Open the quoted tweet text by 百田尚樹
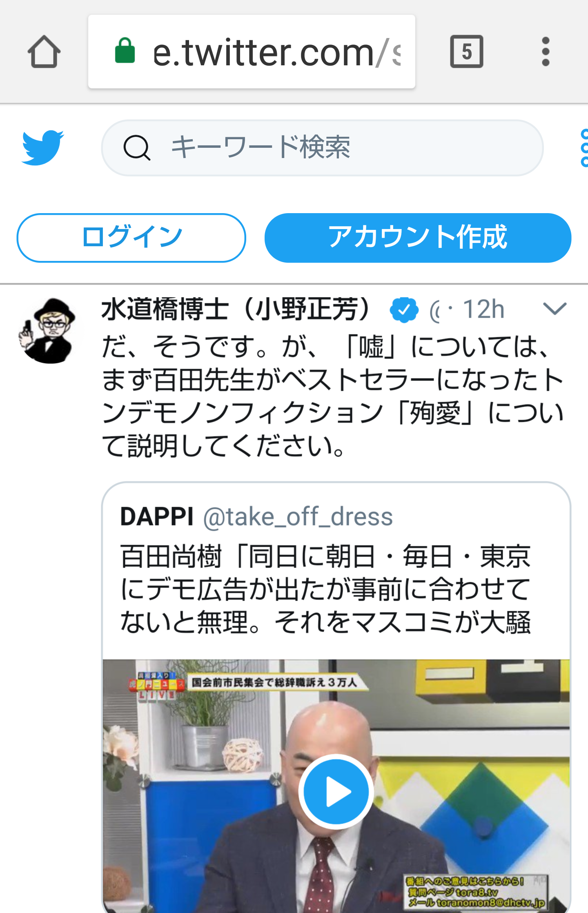The height and width of the screenshot is (913, 588). [325, 589]
